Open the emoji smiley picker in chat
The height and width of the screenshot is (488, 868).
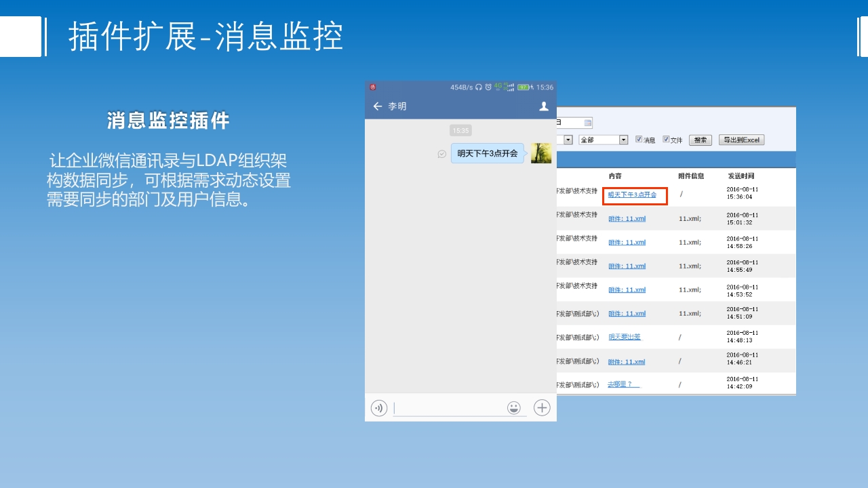point(514,407)
